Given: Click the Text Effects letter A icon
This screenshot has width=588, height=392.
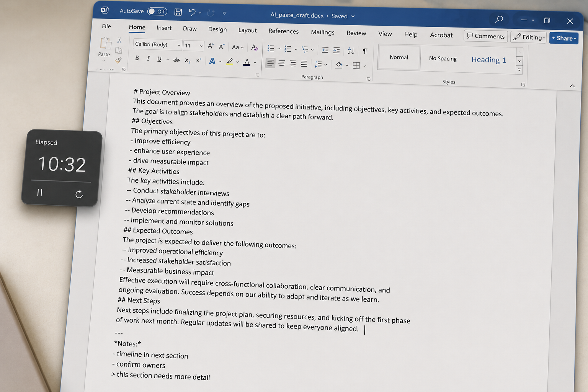Looking at the screenshot, I should (212, 61).
